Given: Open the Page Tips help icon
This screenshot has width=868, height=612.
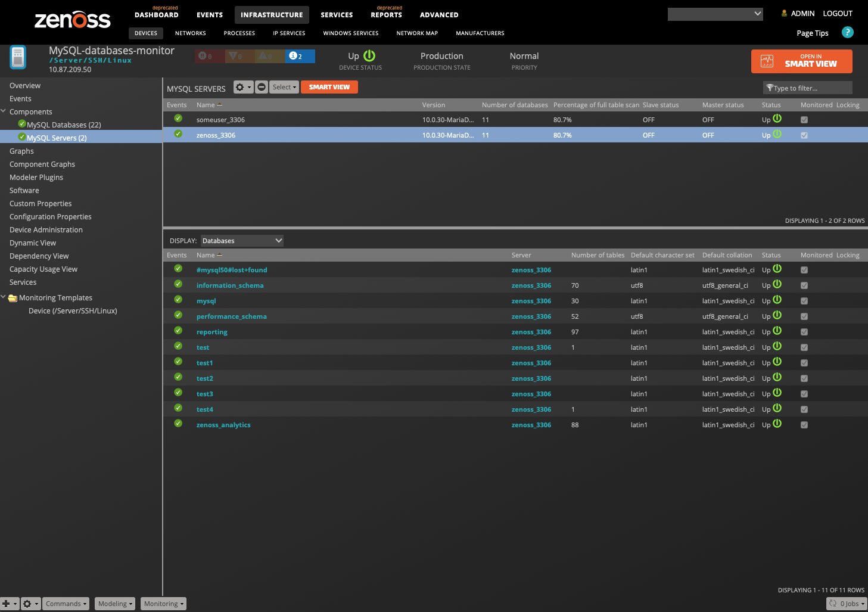Looking at the screenshot, I should [x=847, y=33].
